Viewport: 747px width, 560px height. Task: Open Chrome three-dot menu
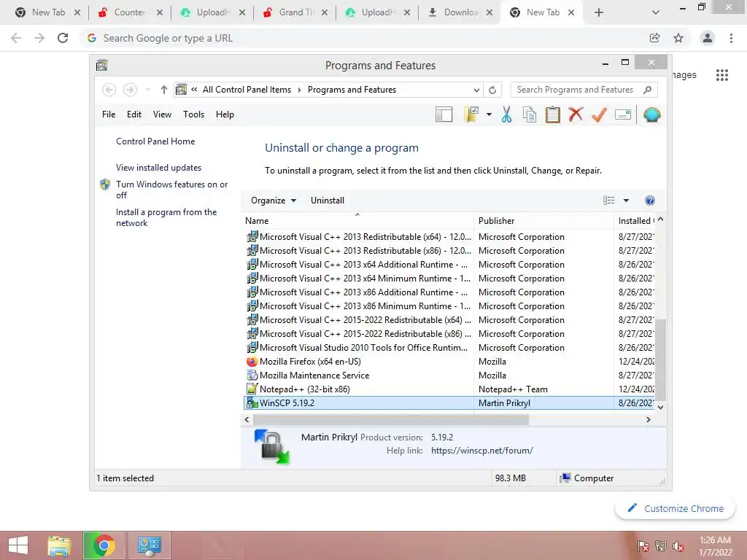click(x=731, y=38)
